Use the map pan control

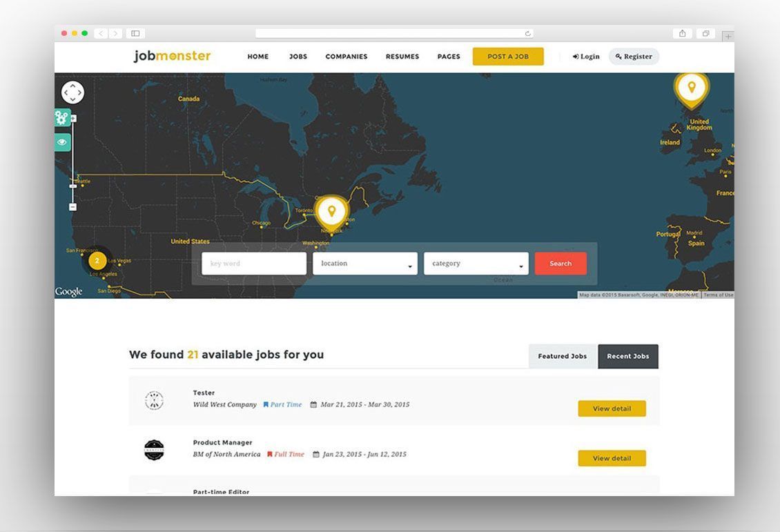[72, 92]
